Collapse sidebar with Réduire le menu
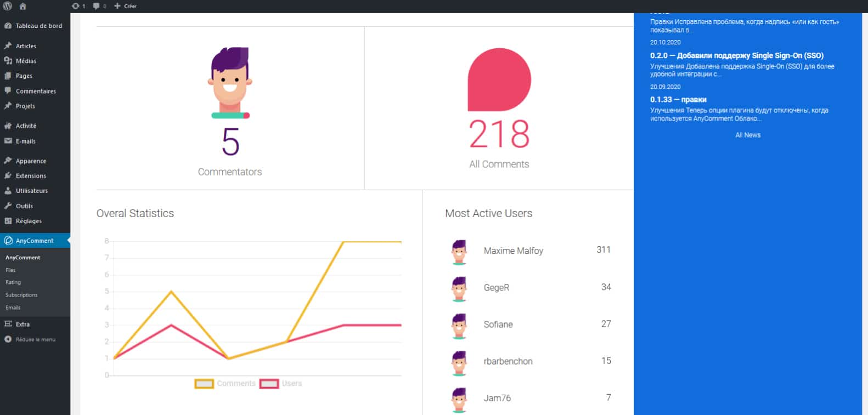The image size is (868, 415). click(x=35, y=339)
